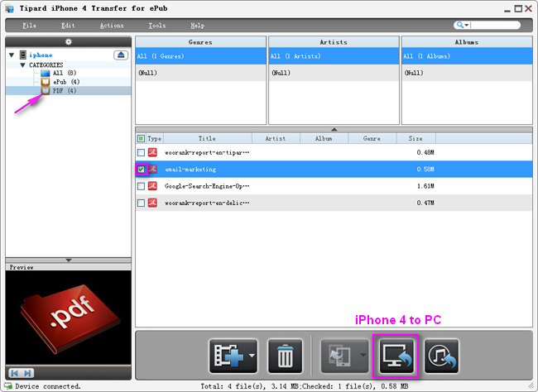Screen dimensions: 538x392
Task: Check the woorank-report-en-tipar file checkbox
Action: tap(141, 152)
